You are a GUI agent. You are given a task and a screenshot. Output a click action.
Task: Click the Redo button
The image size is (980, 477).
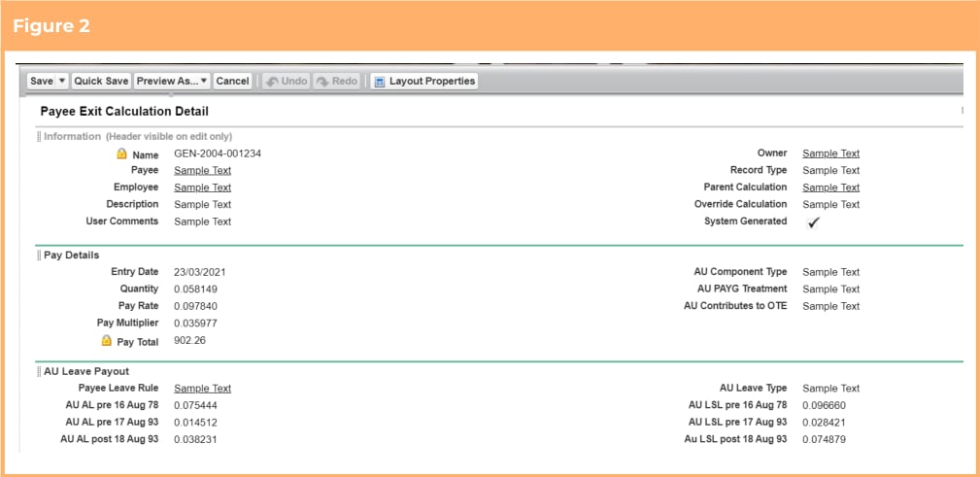pyautogui.click(x=337, y=82)
